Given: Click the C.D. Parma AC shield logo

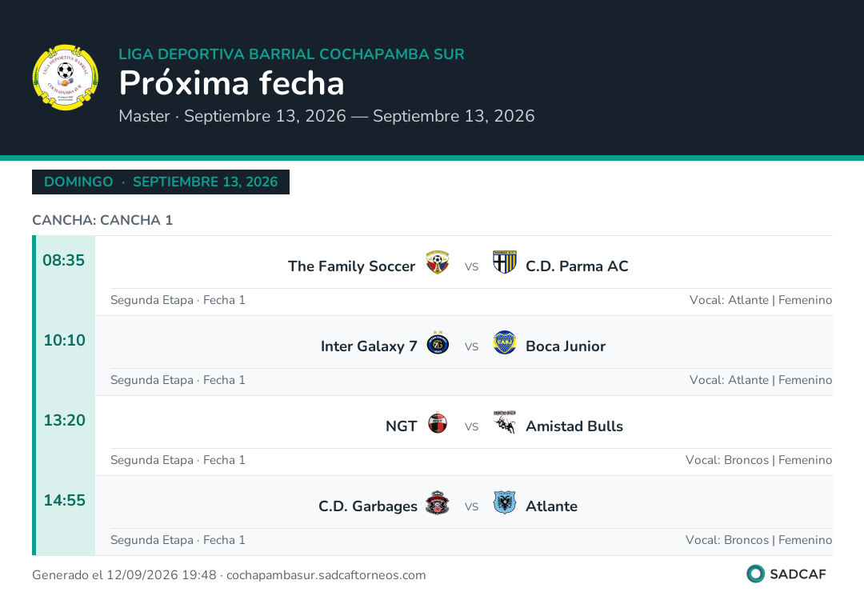Looking at the screenshot, I should click(504, 262).
